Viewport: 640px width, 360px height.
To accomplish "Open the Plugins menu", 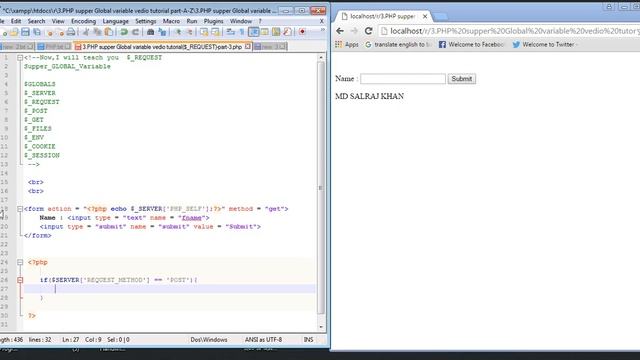I will (213, 21).
